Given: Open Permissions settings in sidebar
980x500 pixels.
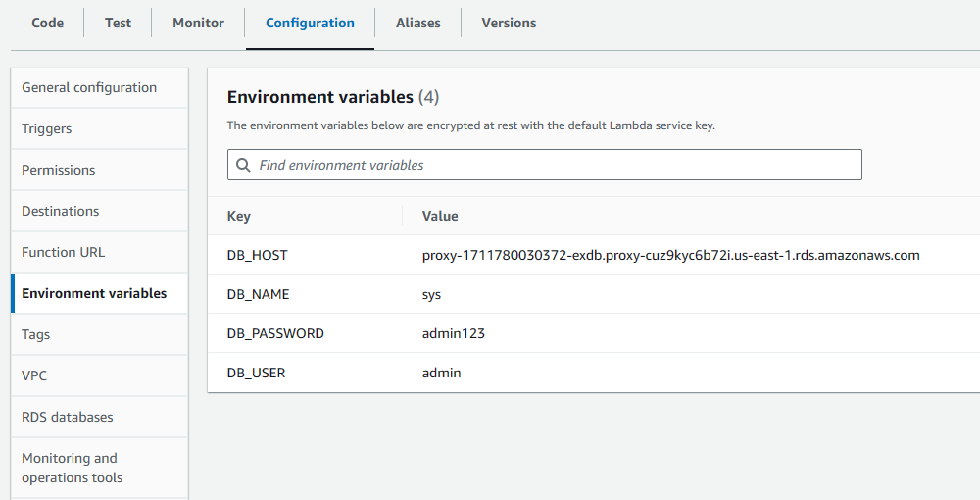Looking at the screenshot, I should (x=59, y=170).
